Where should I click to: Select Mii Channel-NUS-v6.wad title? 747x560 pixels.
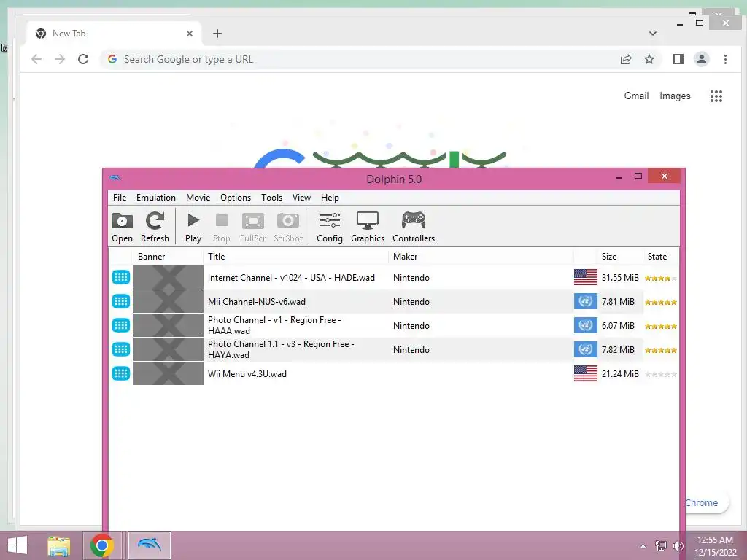click(256, 302)
